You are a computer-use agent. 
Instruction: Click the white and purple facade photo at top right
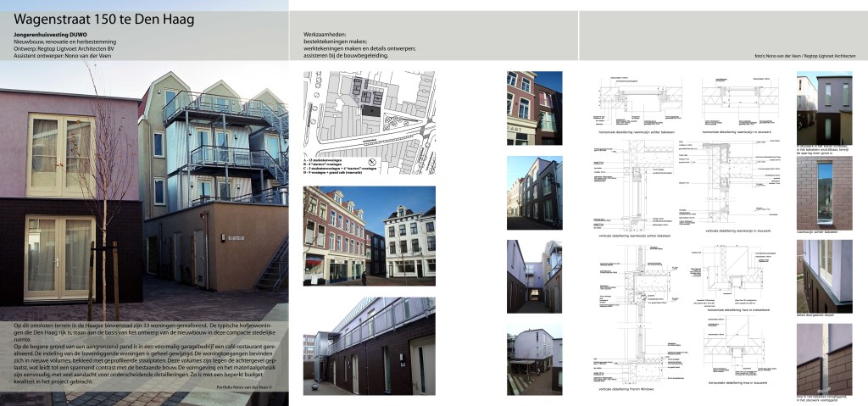pos(824,108)
